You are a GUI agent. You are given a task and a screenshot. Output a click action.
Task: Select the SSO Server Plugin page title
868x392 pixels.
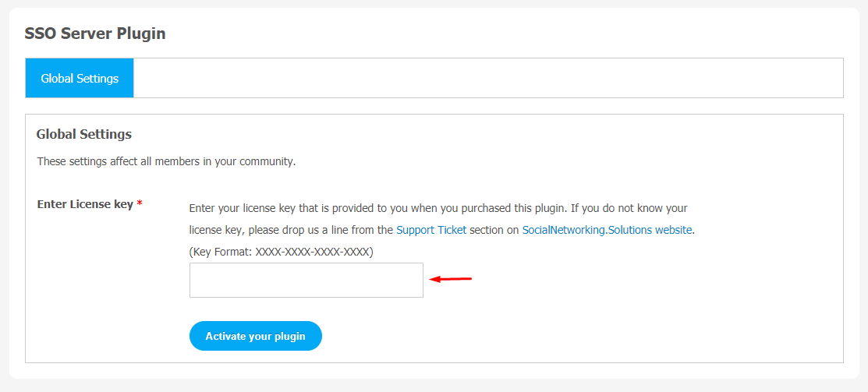pos(95,34)
